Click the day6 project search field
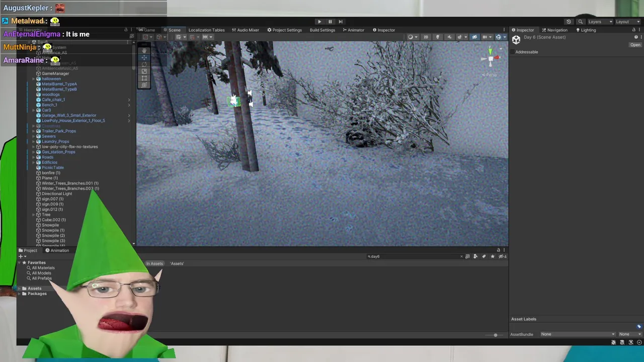The image size is (644, 362). click(415, 256)
